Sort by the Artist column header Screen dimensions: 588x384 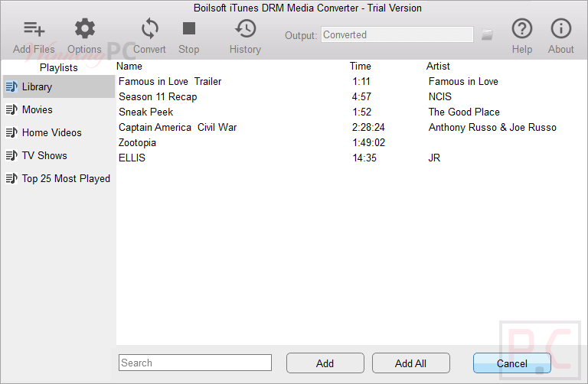click(438, 66)
